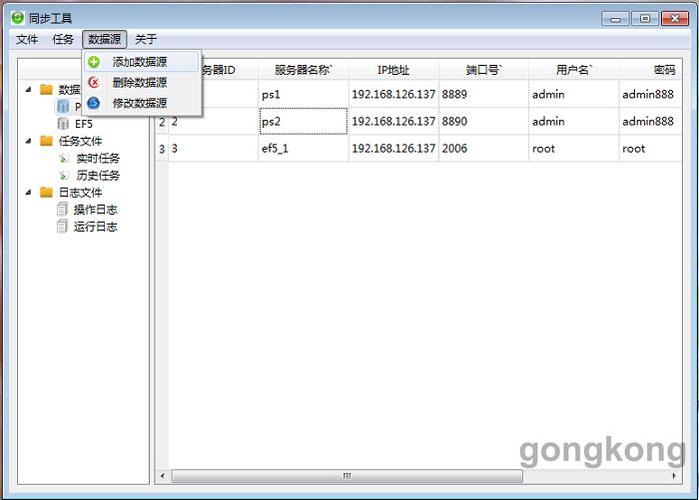Click the blue modify data source icon

click(x=94, y=103)
